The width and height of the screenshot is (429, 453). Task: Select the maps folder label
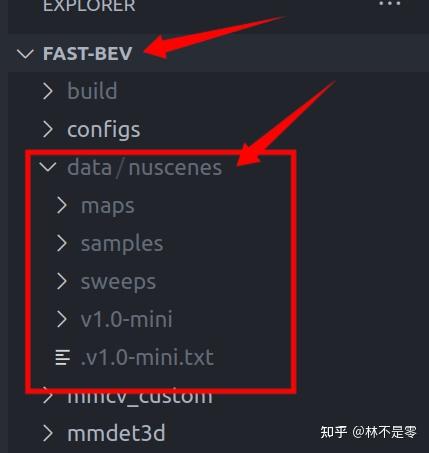pos(108,206)
